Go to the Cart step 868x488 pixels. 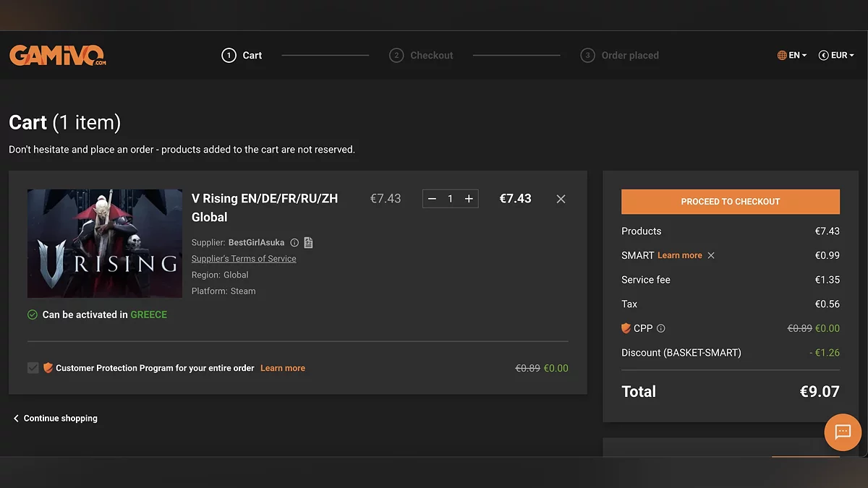tap(242, 56)
